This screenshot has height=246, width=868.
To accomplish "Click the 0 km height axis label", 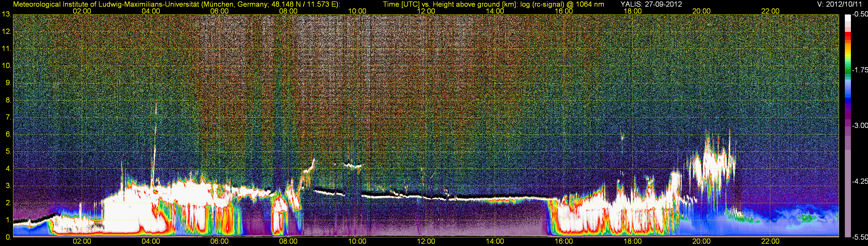I will click(8, 237).
